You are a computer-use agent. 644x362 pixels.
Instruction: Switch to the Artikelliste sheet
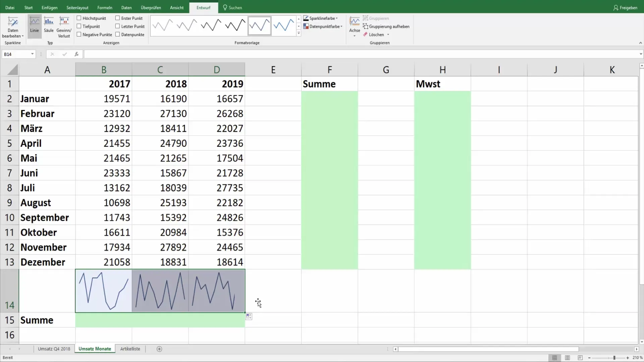coord(130,349)
